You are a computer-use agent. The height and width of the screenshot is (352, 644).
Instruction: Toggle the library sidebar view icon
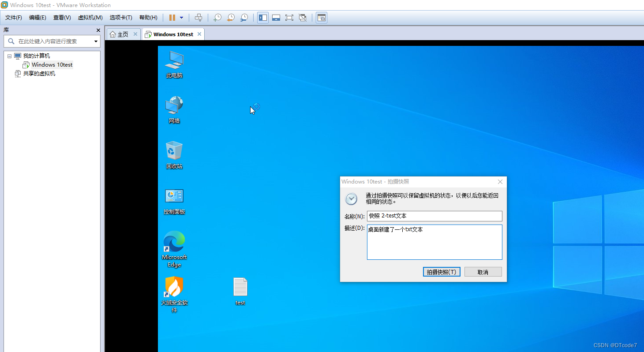point(263,18)
